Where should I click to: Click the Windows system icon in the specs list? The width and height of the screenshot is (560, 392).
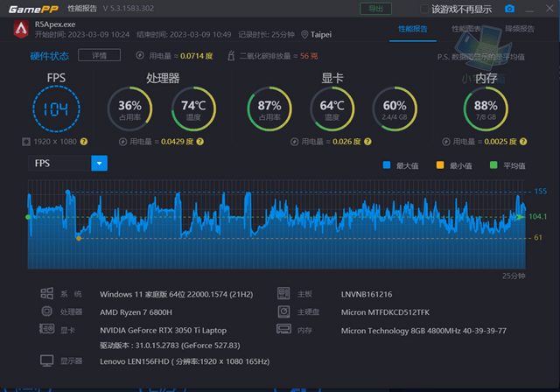coord(46,293)
